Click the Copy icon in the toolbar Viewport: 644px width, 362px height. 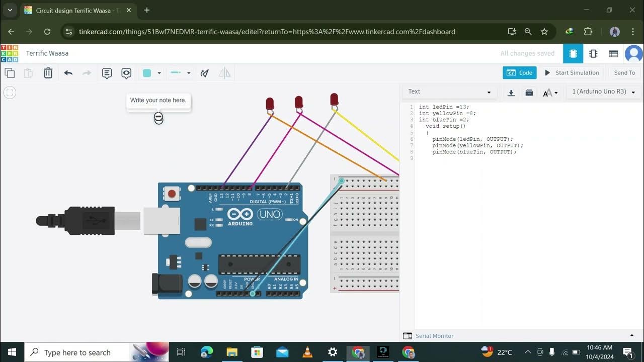10,73
